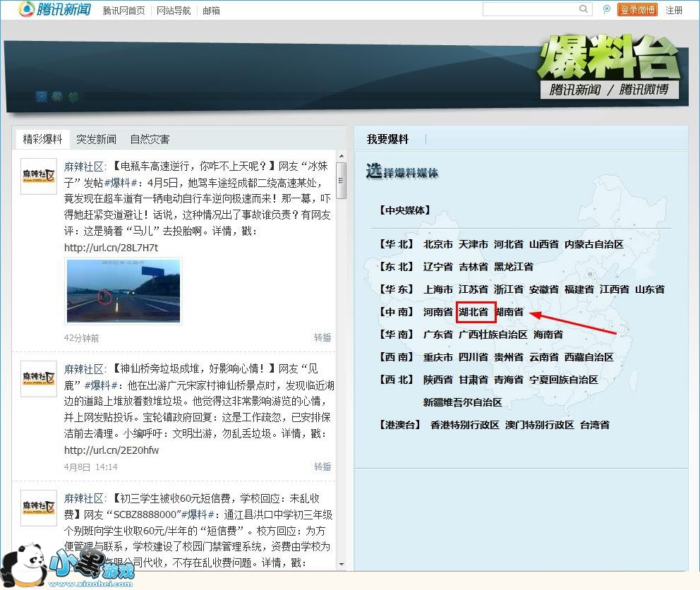The height and width of the screenshot is (590, 700).
Task: Select the 我要爆料 tab
Action: (x=387, y=139)
